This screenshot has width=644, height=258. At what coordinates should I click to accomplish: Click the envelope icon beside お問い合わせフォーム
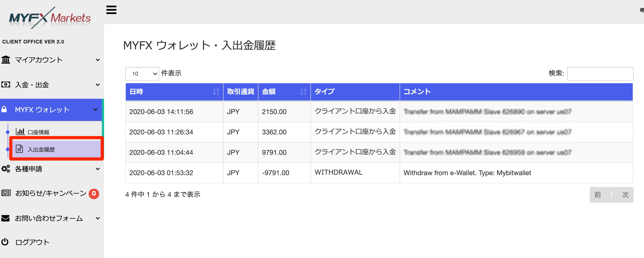click(x=5, y=218)
